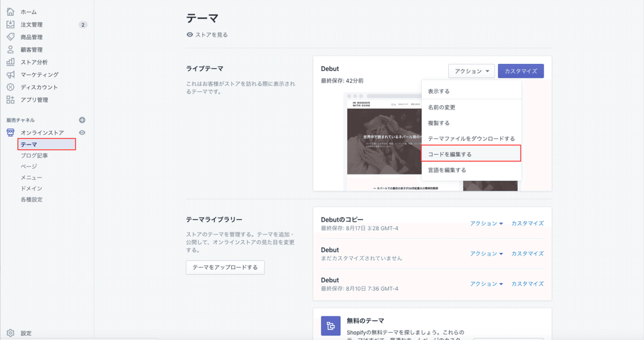Image resolution: width=644 pixels, height=340 pixels.
Task: Select ドメイン submenu item
Action: tap(31, 189)
